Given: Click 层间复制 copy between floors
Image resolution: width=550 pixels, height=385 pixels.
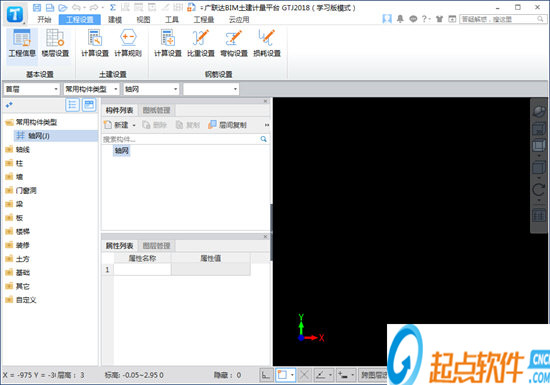Looking at the screenshot, I should (227, 125).
